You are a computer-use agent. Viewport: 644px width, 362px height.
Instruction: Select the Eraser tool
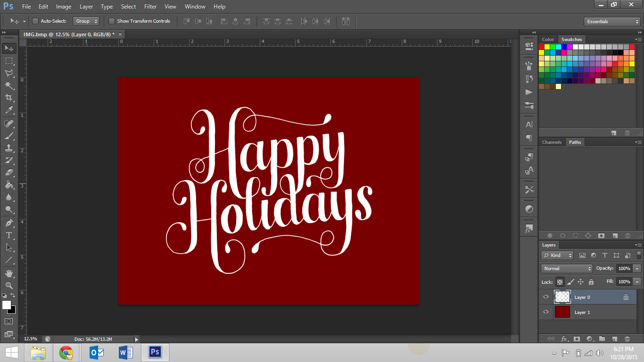point(9,173)
